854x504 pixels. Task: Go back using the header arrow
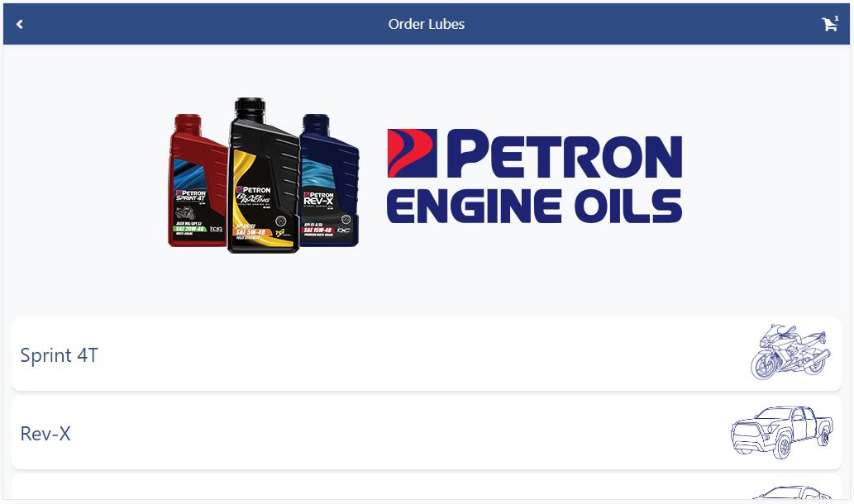[20, 24]
